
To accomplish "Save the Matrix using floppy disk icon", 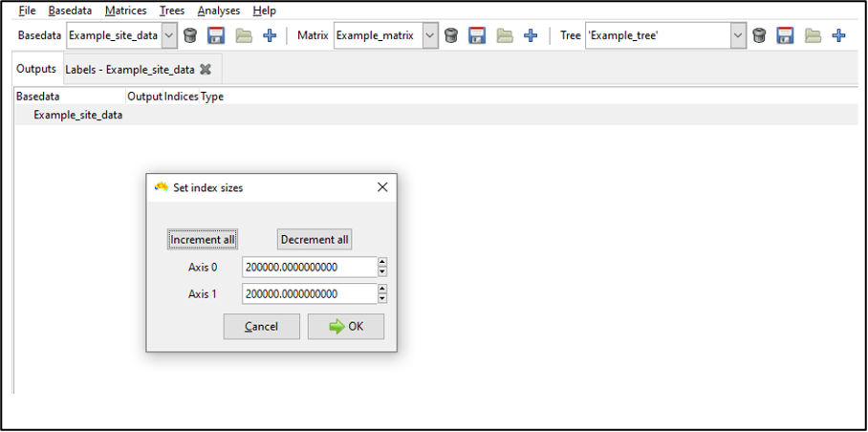I will (x=477, y=35).
